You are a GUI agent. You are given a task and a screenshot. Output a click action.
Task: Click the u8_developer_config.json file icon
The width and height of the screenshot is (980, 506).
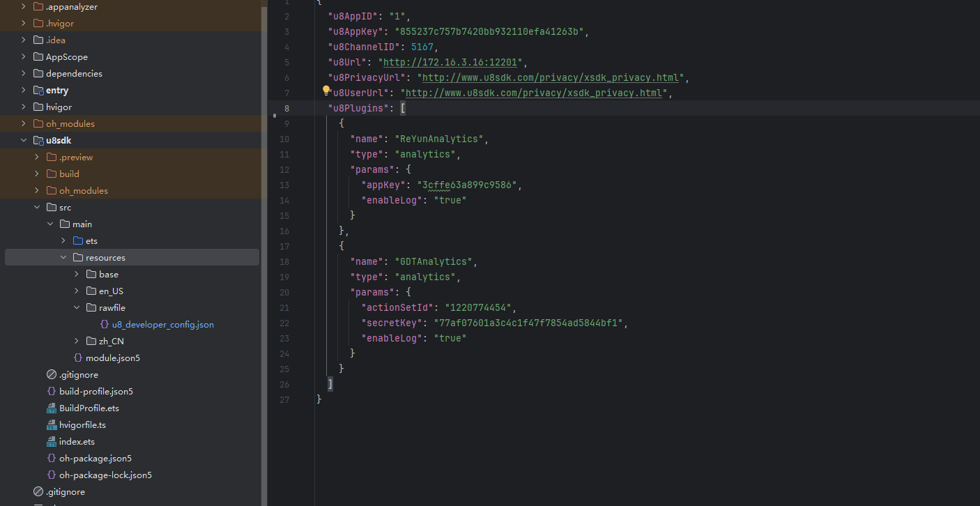click(x=105, y=325)
